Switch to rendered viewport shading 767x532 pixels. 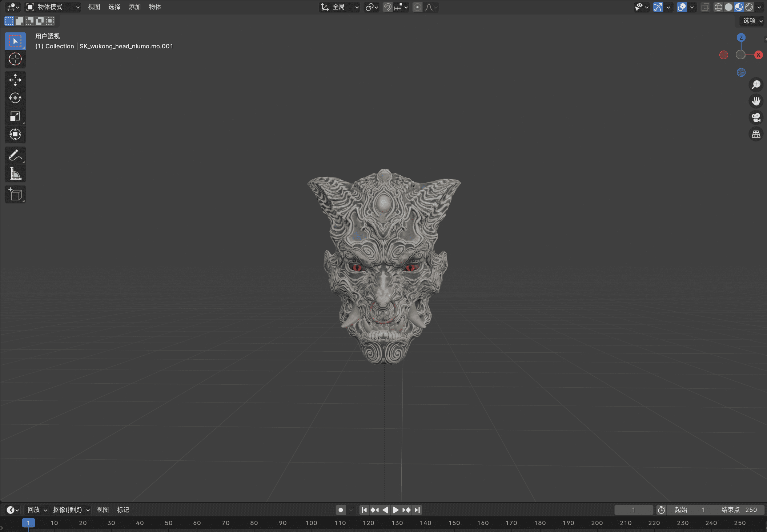tap(749, 7)
